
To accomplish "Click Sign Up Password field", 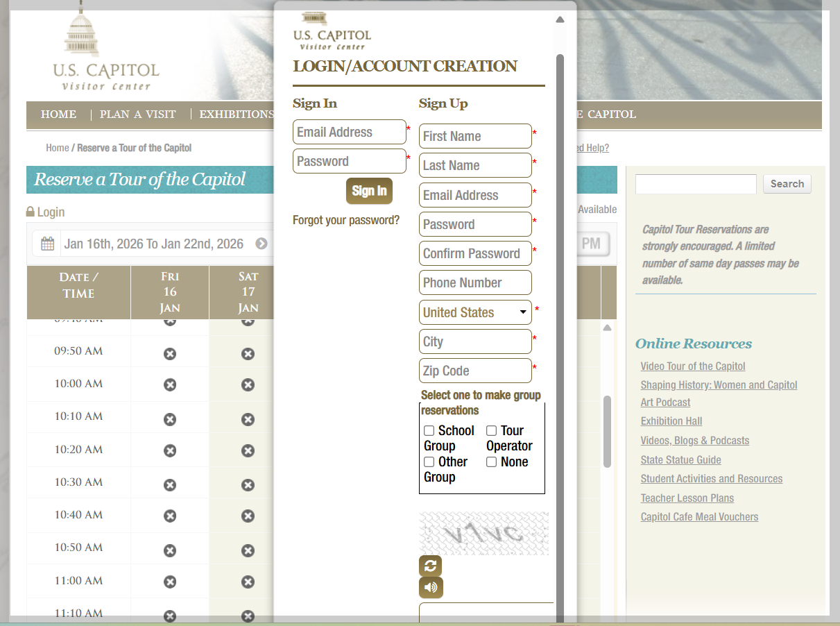I will 475,224.
